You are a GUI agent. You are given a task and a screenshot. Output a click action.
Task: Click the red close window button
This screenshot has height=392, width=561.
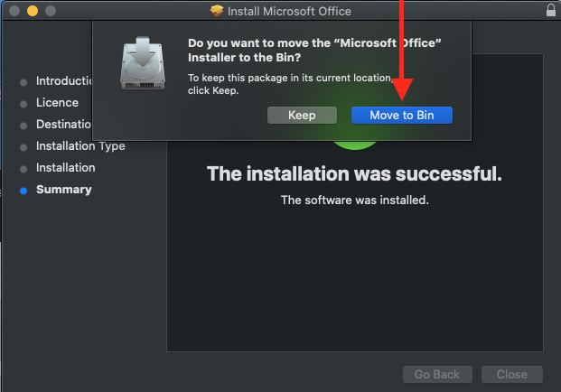point(14,12)
